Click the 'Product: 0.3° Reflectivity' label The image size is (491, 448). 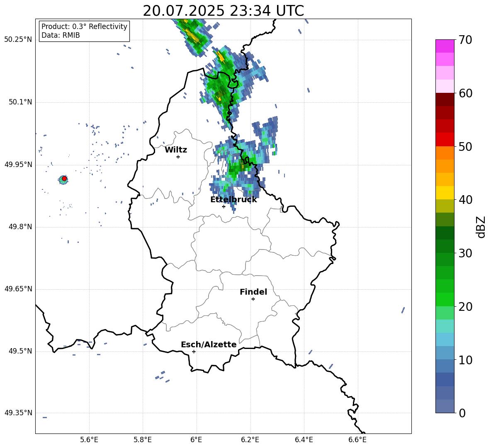(x=84, y=27)
